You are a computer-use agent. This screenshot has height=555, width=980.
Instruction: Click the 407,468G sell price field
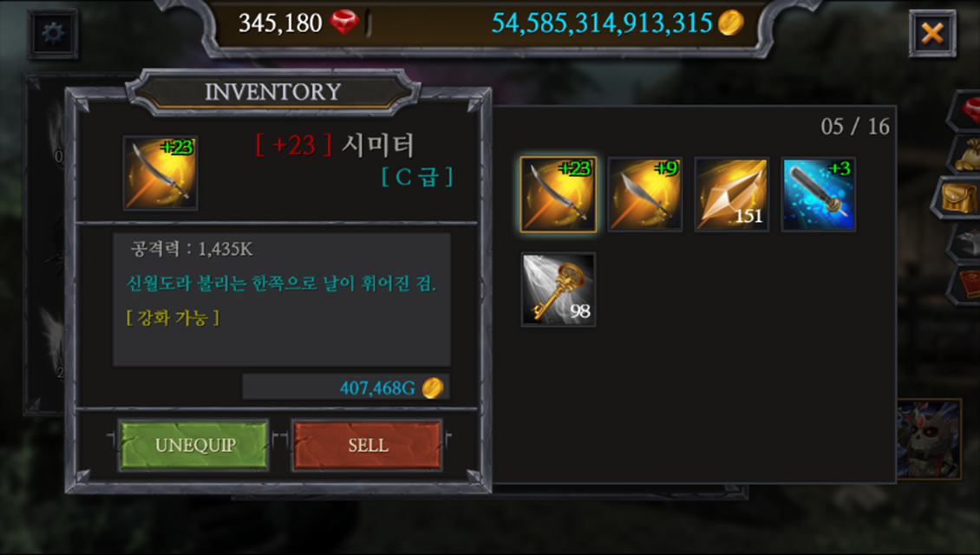[346, 388]
